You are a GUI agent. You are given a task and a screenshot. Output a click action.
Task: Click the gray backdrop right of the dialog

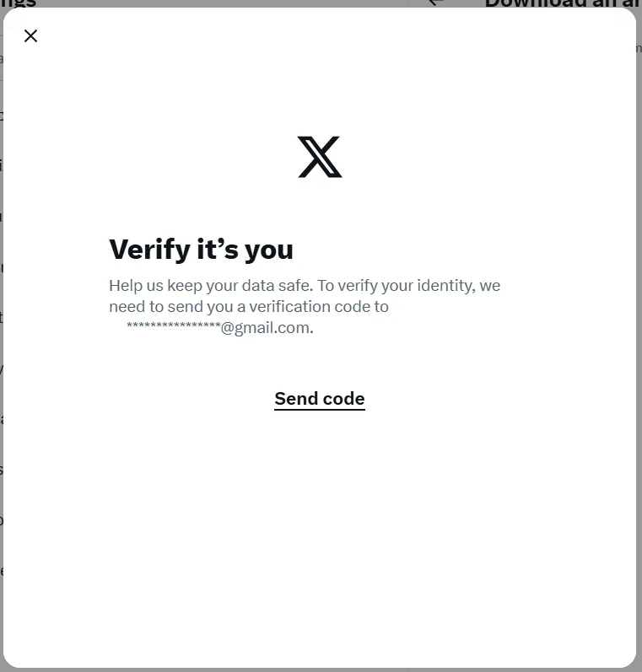pyautogui.click(x=639, y=343)
